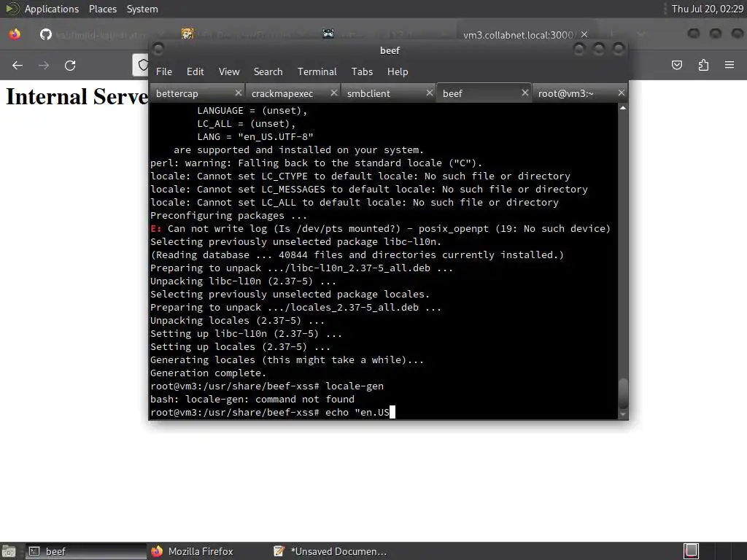Image resolution: width=747 pixels, height=560 pixels.
Task: Click the clock showing Thu Jul 20, 02:29
Action: click(707, 9)
